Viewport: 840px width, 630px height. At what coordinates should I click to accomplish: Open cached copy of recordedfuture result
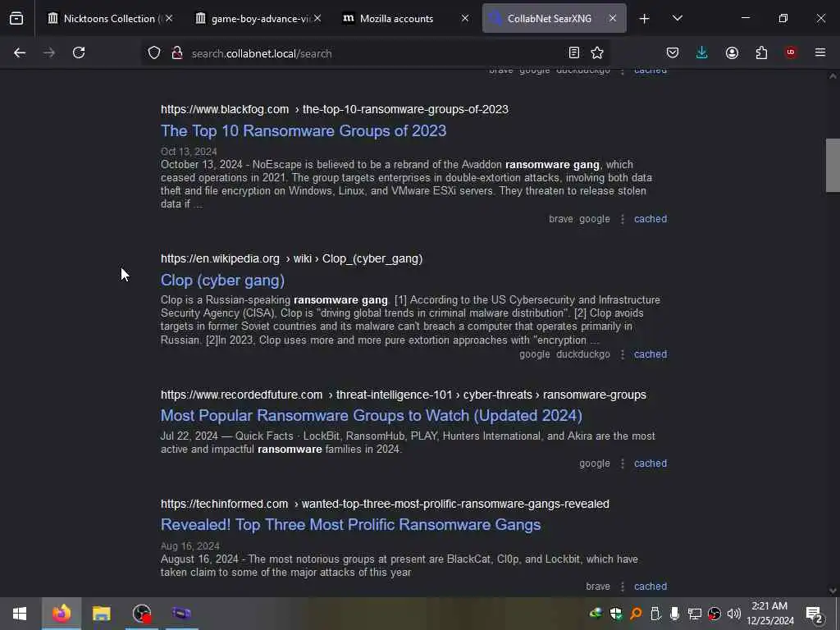pyautogui.click(x=651, y=463)
